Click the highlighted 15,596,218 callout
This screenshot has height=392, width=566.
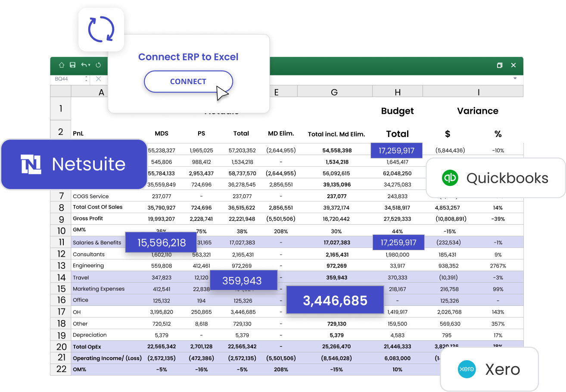tap(161, 242)
